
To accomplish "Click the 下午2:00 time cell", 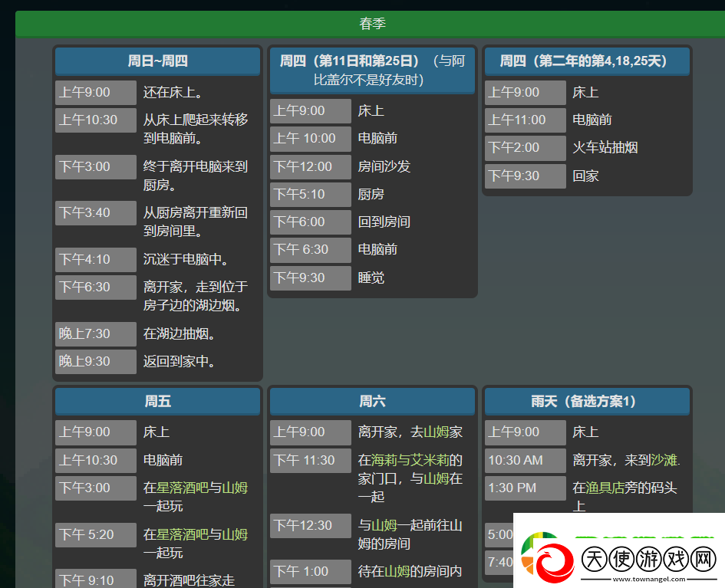I will point(526,148).
